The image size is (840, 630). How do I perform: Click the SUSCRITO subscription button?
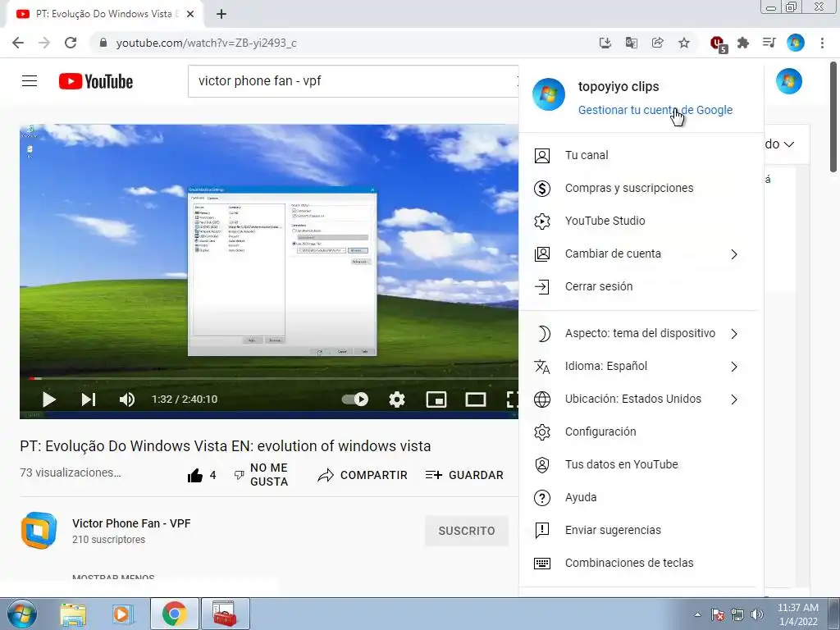click(467, 531)
